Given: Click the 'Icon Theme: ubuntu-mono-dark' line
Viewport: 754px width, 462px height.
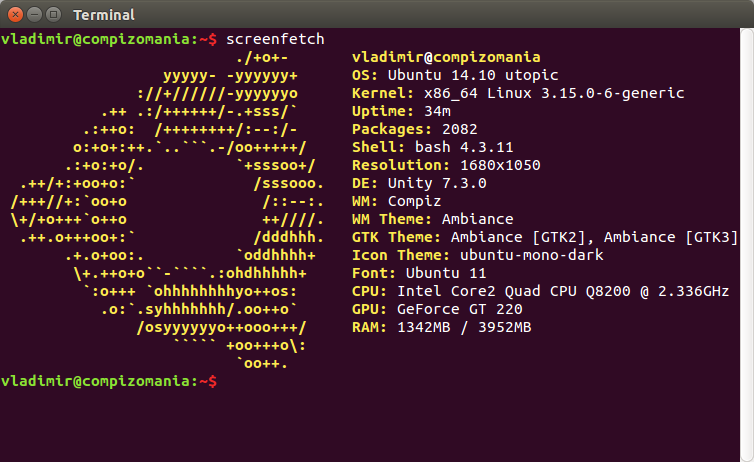Looking at the screenshot, I should coord(478,255).
